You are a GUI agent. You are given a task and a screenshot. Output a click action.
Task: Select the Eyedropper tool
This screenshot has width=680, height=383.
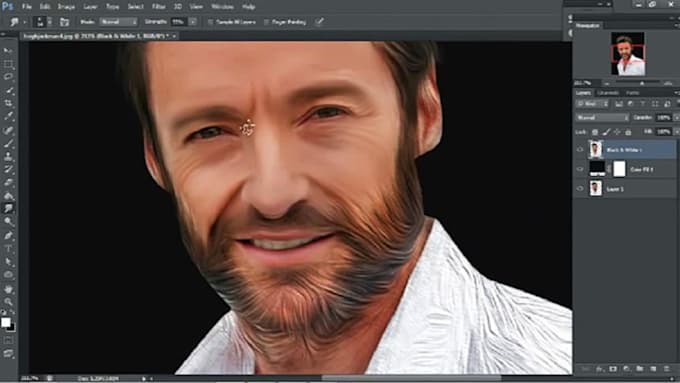(8, 117)
